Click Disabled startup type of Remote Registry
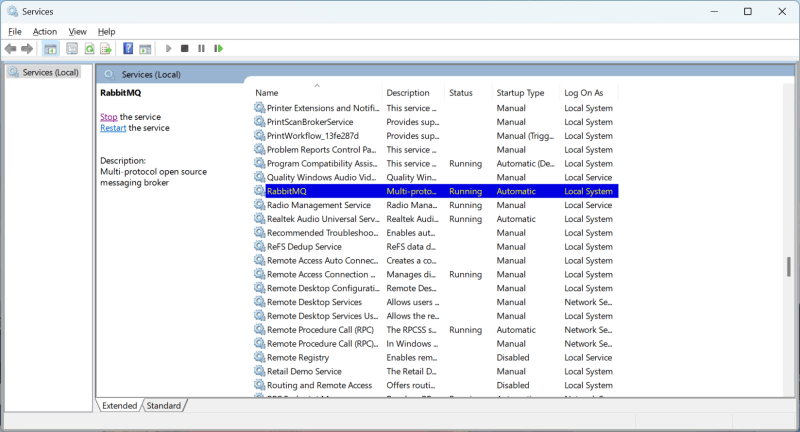800x432 pixels. [513, 358]
